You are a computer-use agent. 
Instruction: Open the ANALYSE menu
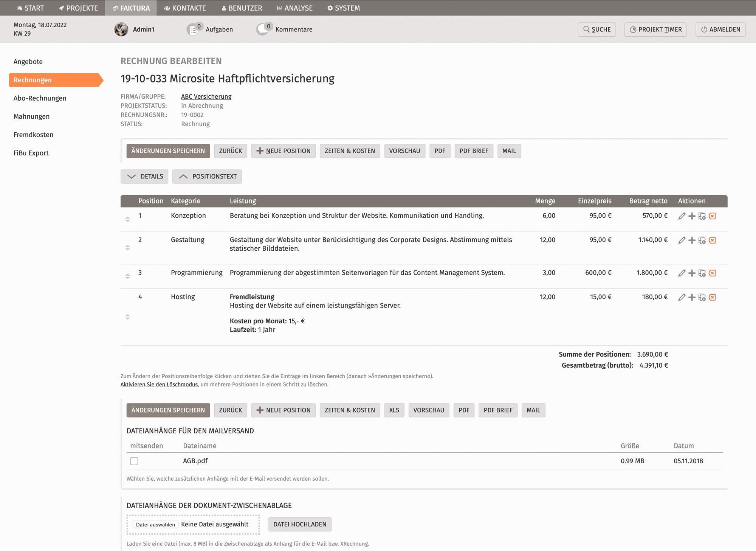point(295,8)
